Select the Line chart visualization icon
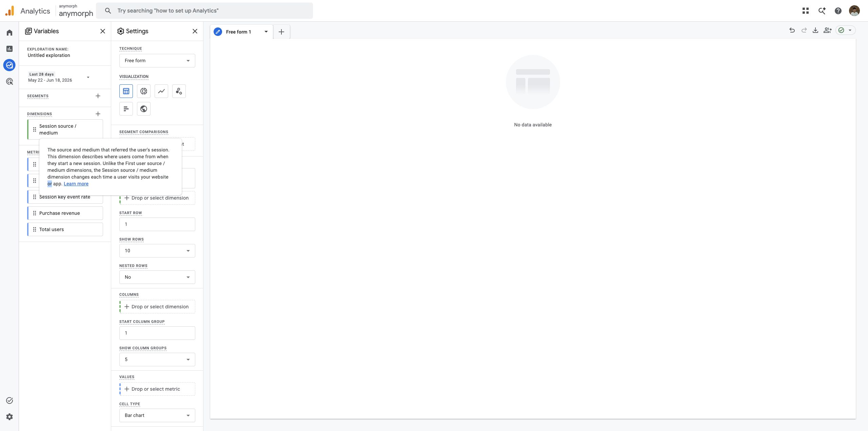The width and height of the screenshot is (868, 431). pos(161,91)
